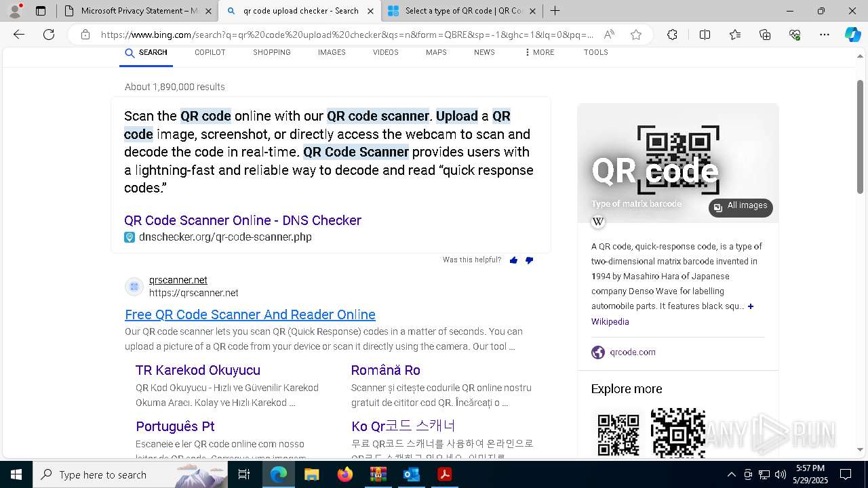
Task: Select the IMAGES search tab
Action: (x=332, y=52)
